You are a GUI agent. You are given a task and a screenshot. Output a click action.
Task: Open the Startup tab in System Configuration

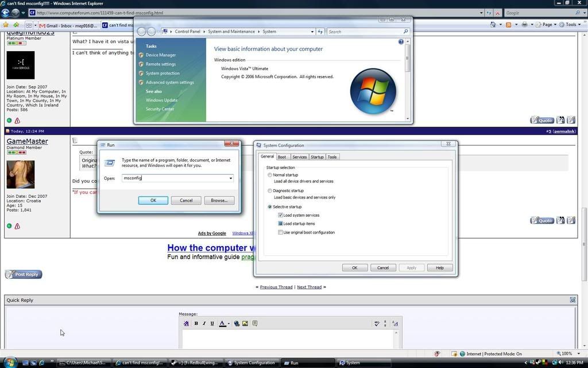tap(317, 157)
